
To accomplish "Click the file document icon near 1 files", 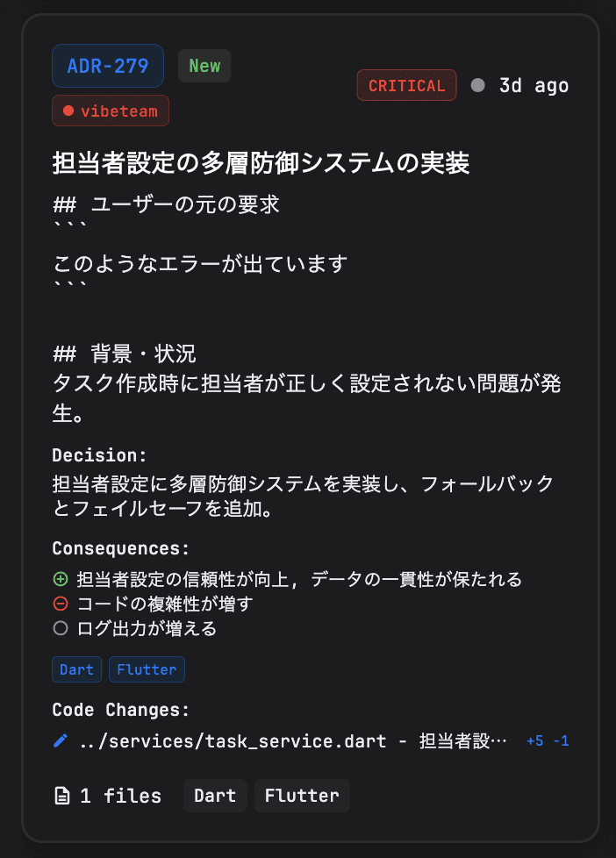I will click(x=62, y=797).
